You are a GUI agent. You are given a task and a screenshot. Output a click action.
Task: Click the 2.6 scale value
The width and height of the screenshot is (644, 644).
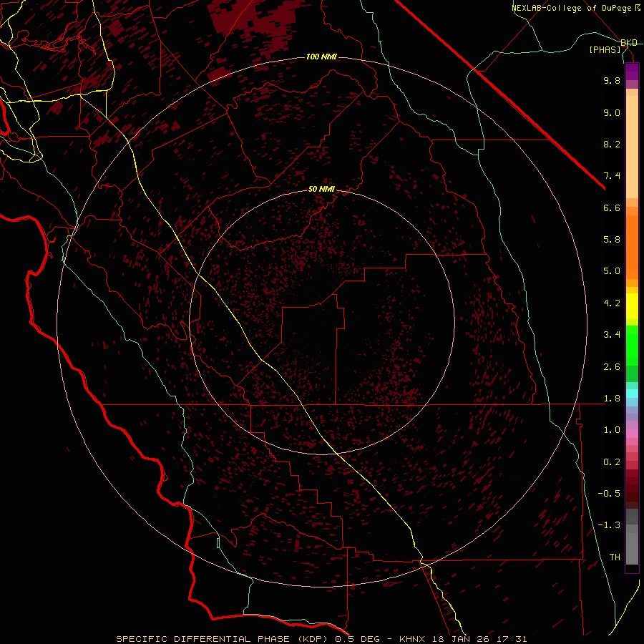point(612,367)
